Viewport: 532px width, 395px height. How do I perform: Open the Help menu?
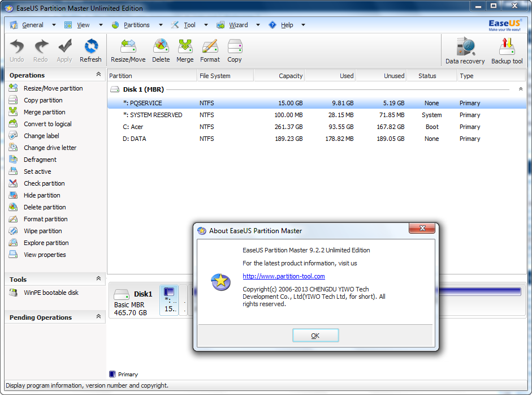pos(287,25)
